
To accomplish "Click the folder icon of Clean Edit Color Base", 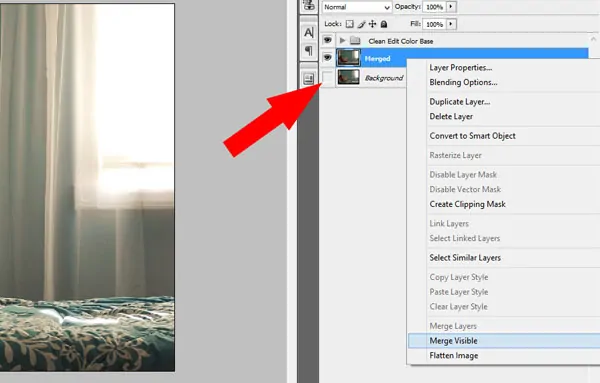I will click(x=355, y=41).
